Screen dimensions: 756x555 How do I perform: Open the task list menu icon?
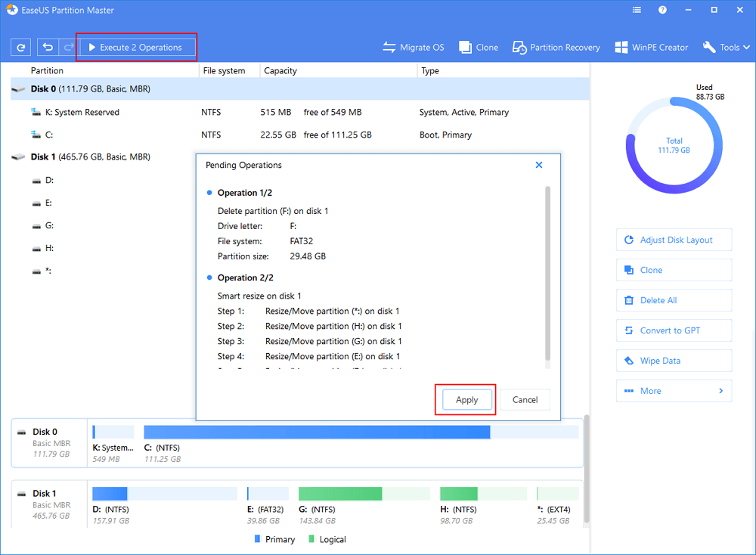coord(637,10)
